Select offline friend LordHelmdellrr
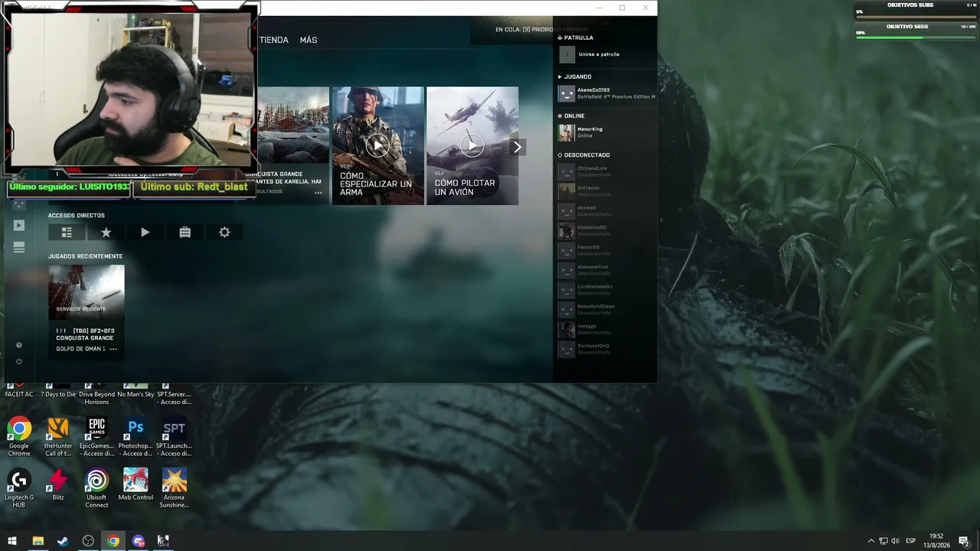 coord(605,290)
